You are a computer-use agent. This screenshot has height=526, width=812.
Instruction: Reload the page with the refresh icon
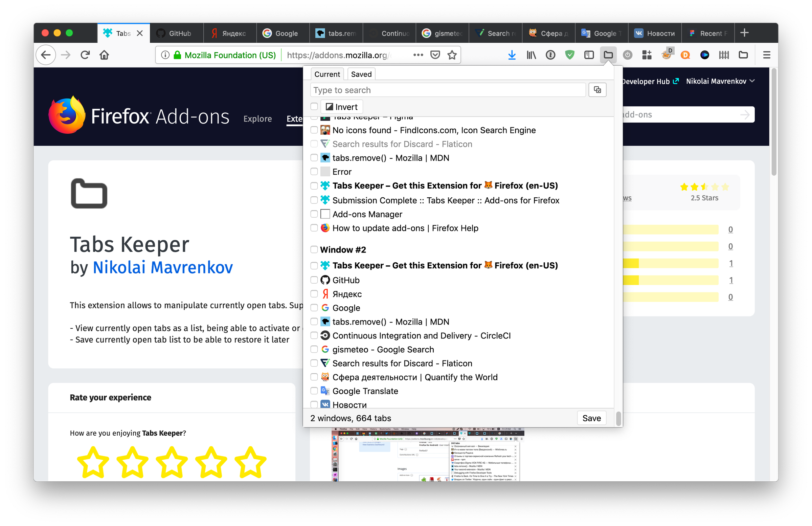[x=85, y=54]
